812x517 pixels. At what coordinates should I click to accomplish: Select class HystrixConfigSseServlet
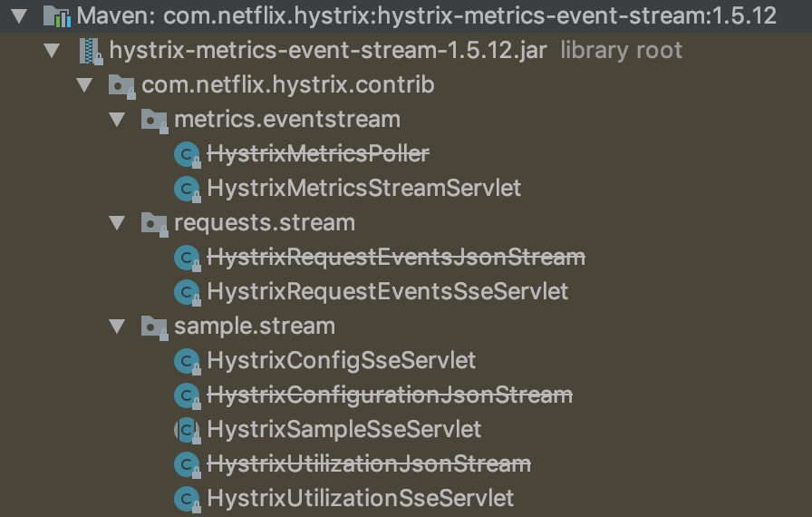point(342,361)
